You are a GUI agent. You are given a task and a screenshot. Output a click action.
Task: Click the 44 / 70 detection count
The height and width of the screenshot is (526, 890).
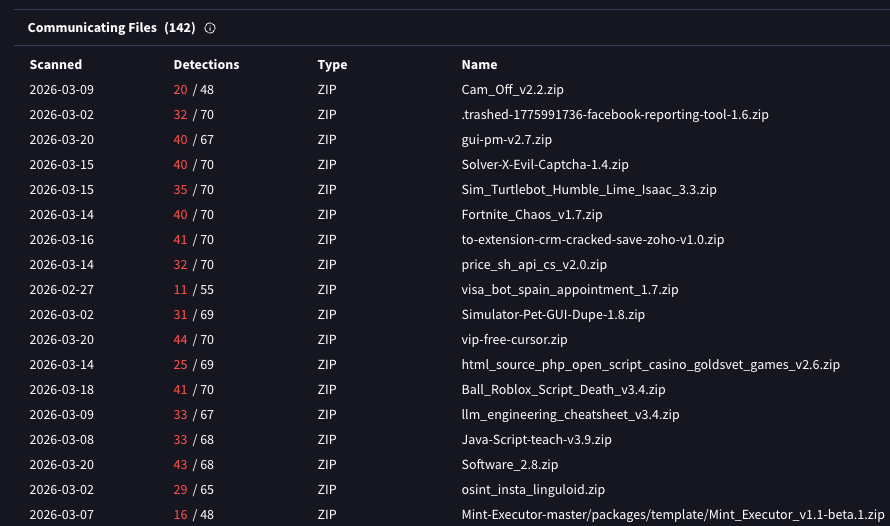coord(193,340)
